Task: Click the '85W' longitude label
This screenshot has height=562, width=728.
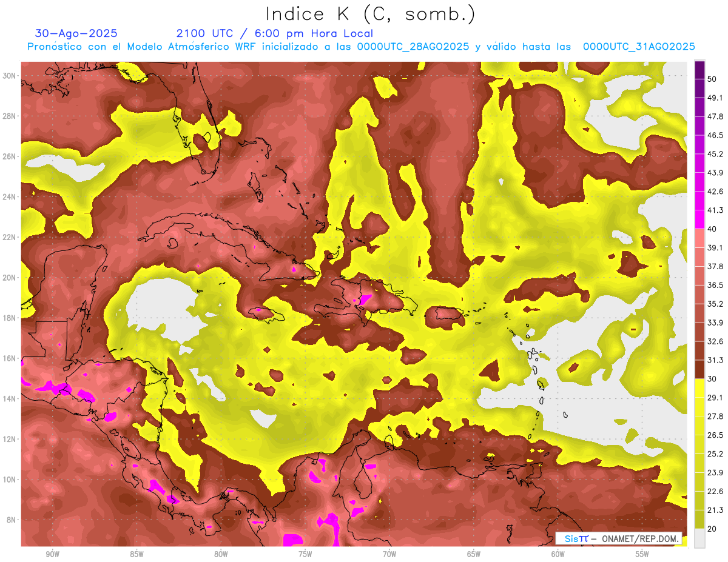Action: pyautogui.click(x=136, y=554)
